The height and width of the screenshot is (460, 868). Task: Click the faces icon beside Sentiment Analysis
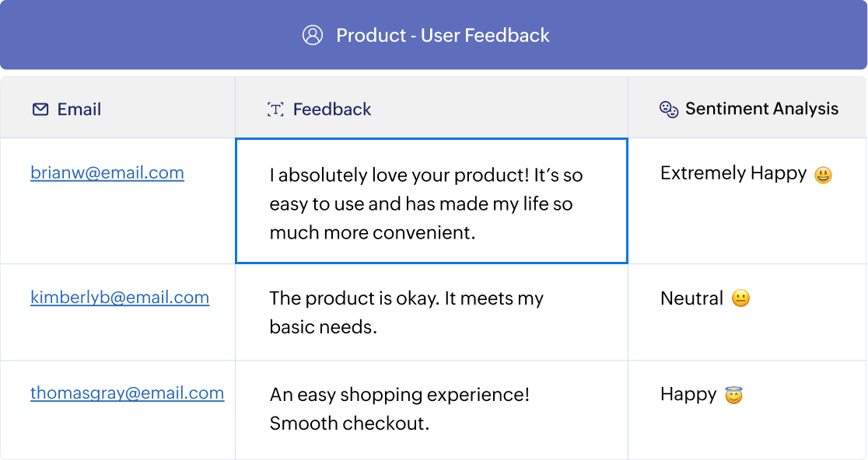pos(669,110)
